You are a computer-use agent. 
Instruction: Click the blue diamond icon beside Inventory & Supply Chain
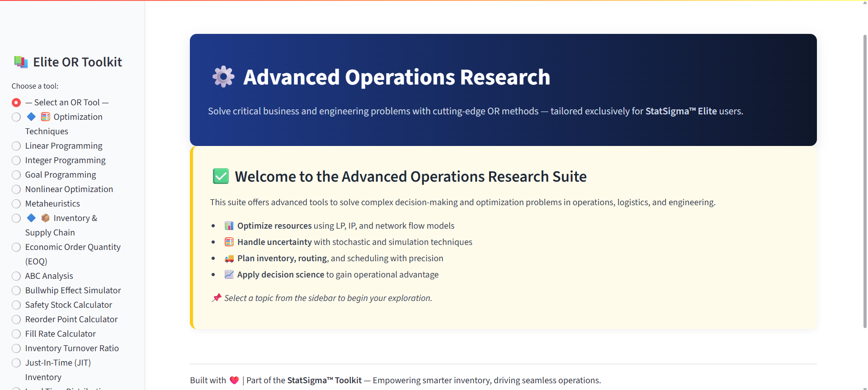coord(31,218)
